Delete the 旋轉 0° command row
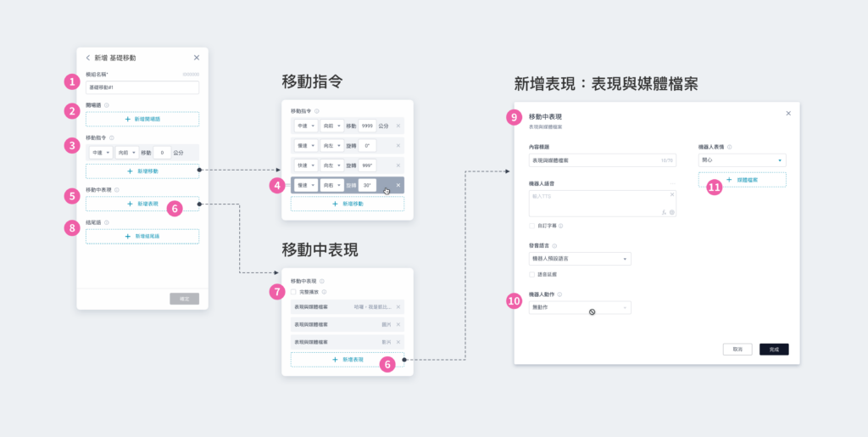 coord(398,146)
